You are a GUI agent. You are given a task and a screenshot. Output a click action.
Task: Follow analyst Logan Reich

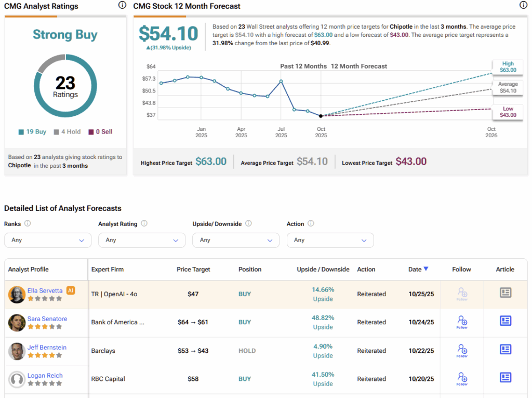pyautogui.click(x=462, y=378)
